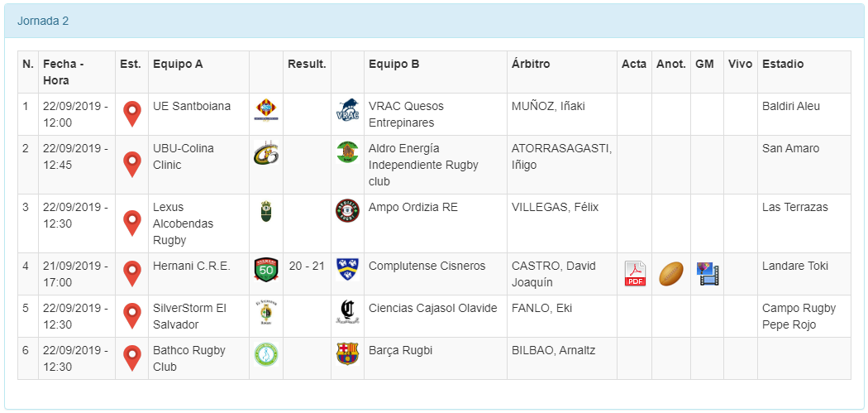Viewport: 868px width, 413px height.
Task: Open location pin for SilverStorm El Salvador match
Action: click(131, 316)
